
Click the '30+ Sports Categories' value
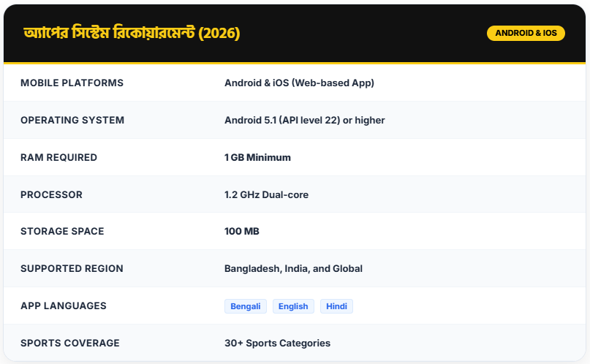point(277,344)
